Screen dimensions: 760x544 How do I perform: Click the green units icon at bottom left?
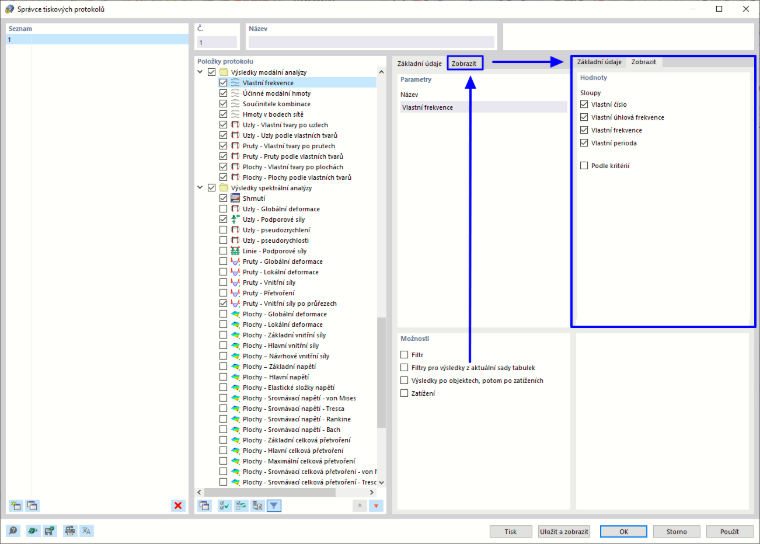click(32, 531)
